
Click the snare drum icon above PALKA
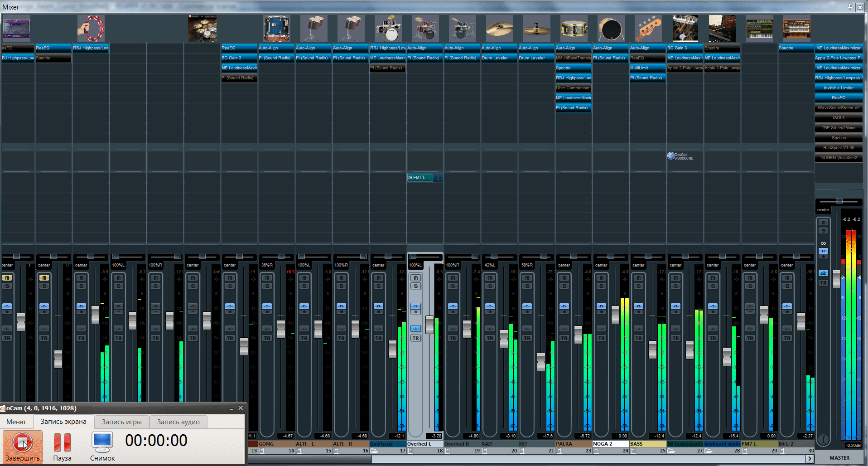[x=574, y=28]
